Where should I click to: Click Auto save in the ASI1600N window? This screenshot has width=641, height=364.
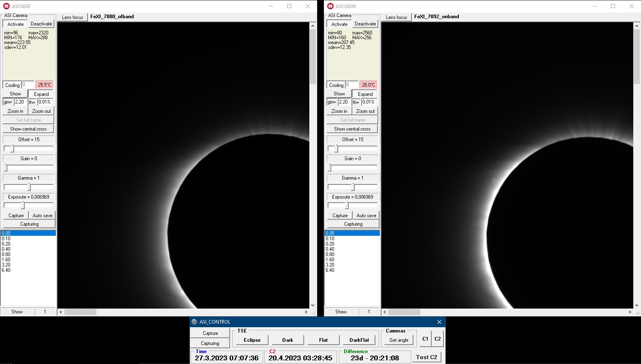(366, 216)
